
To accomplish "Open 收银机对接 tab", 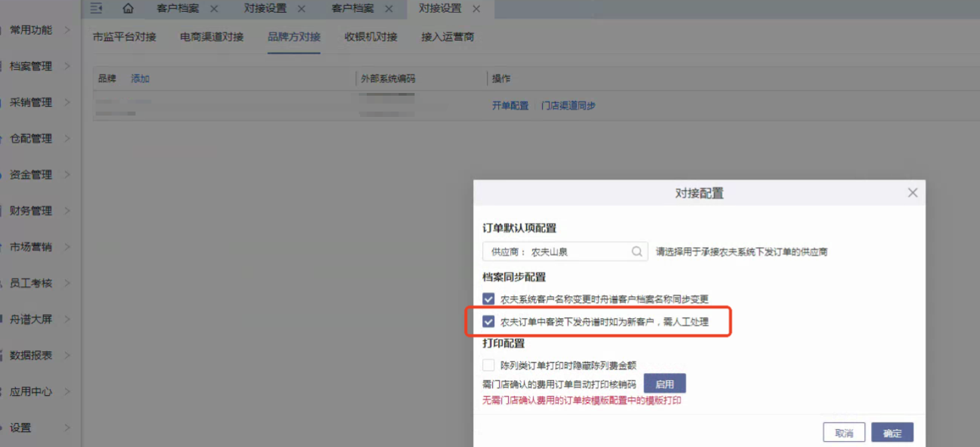I will point(371,37).
